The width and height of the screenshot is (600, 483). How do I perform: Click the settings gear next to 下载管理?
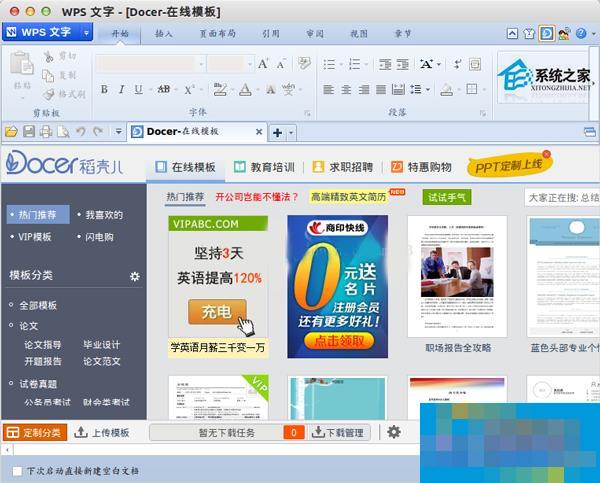click(x=394, y=432)
